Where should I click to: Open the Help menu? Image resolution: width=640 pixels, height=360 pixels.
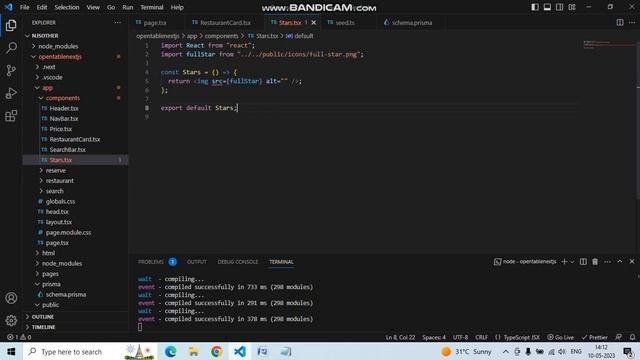click(177, 7)
